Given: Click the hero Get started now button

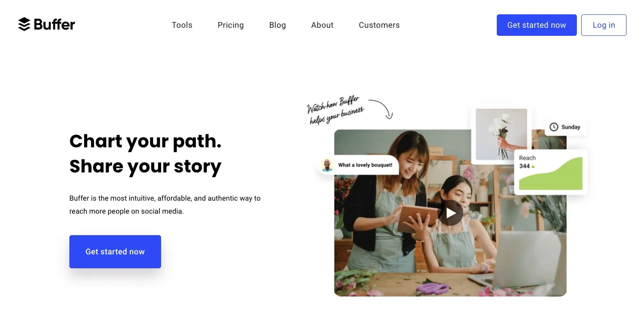Looking at the screenshot, I should point(115,252).
